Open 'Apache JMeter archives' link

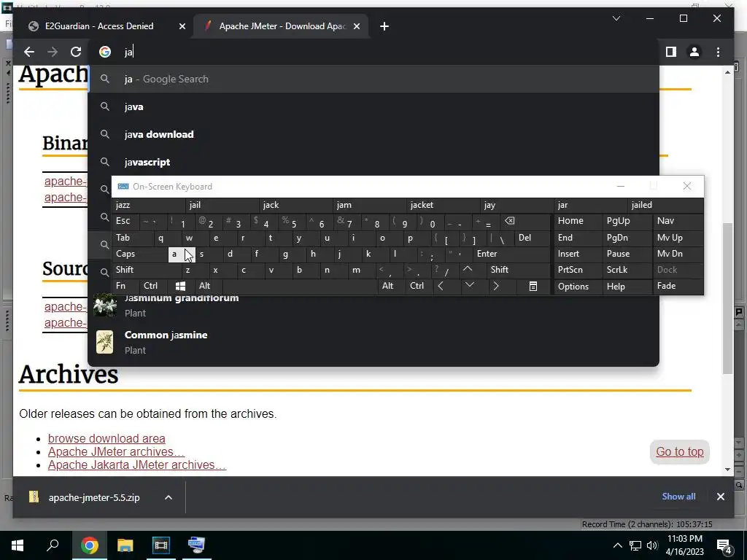coord(116,451)
